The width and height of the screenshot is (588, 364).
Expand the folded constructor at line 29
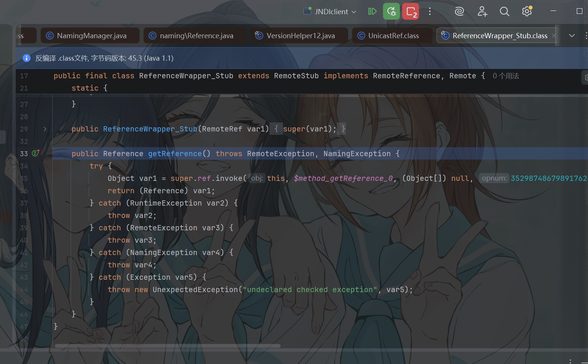[x=45, y=129]
